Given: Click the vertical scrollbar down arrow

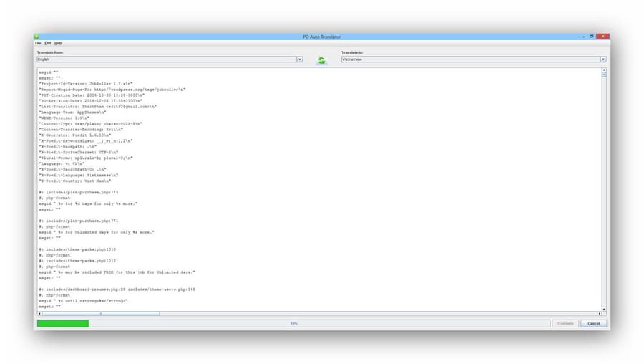Looking at the screenshot, I should click(x=604, y=309).
